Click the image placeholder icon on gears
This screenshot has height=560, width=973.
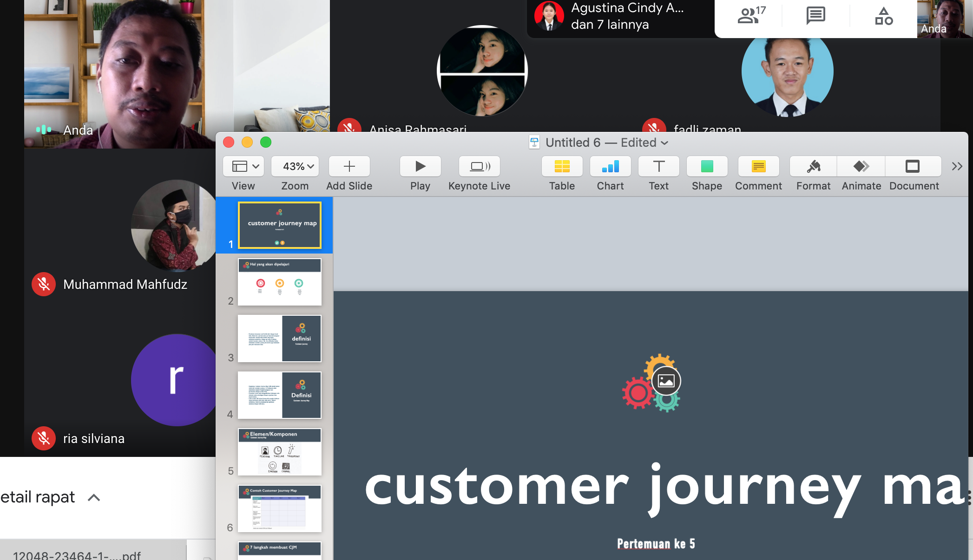(x=666, y=381)
